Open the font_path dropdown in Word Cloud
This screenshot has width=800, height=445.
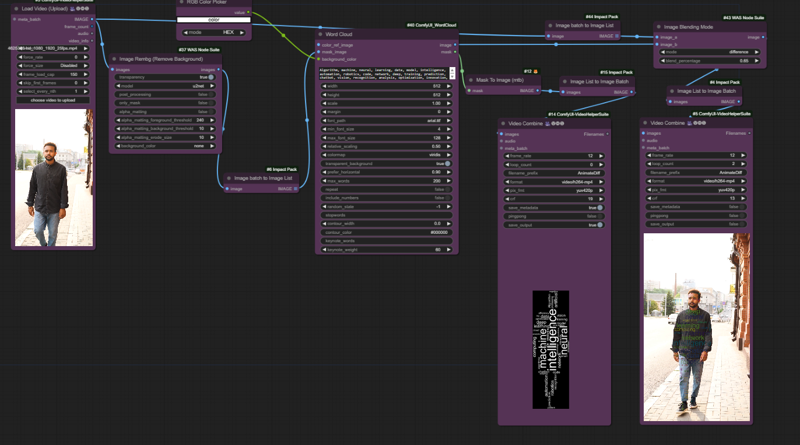[x=386, y=120]
